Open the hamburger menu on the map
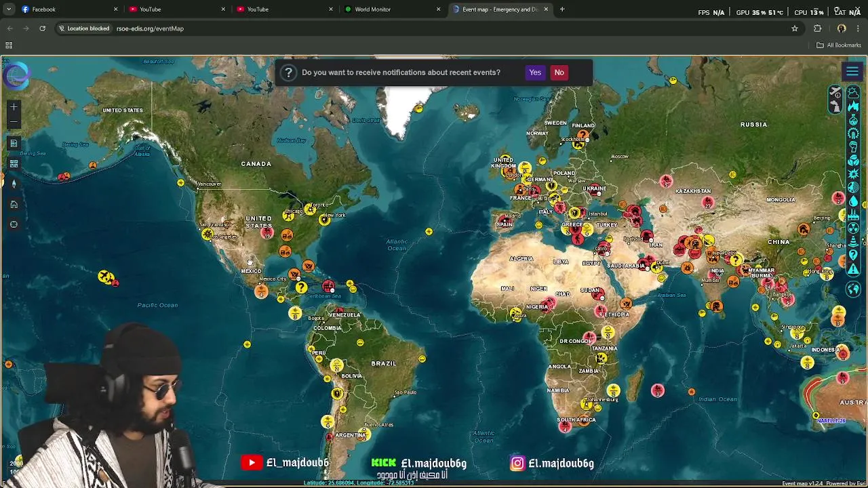 click(x=852, y=72)
